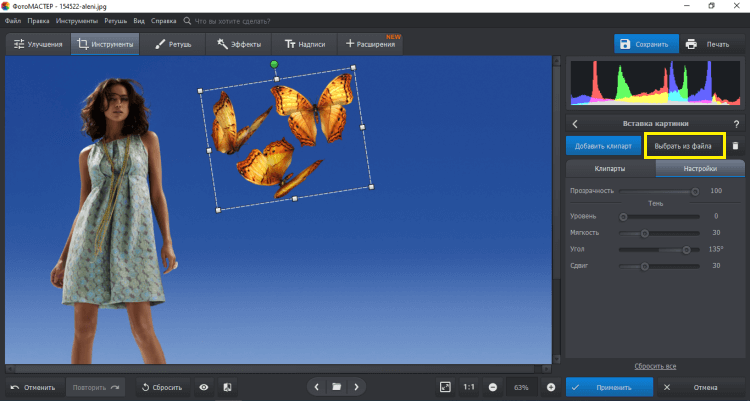Set zoom to 1:1

(469, 387)
